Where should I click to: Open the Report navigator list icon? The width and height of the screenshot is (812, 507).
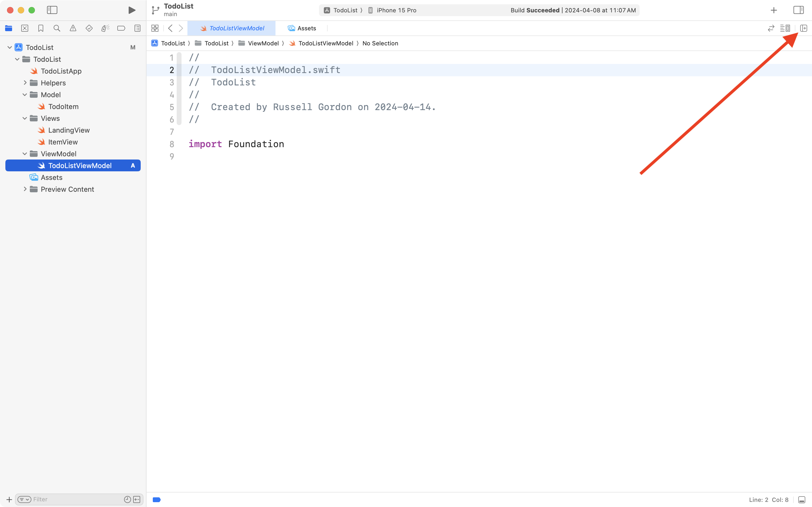[137, 28]
